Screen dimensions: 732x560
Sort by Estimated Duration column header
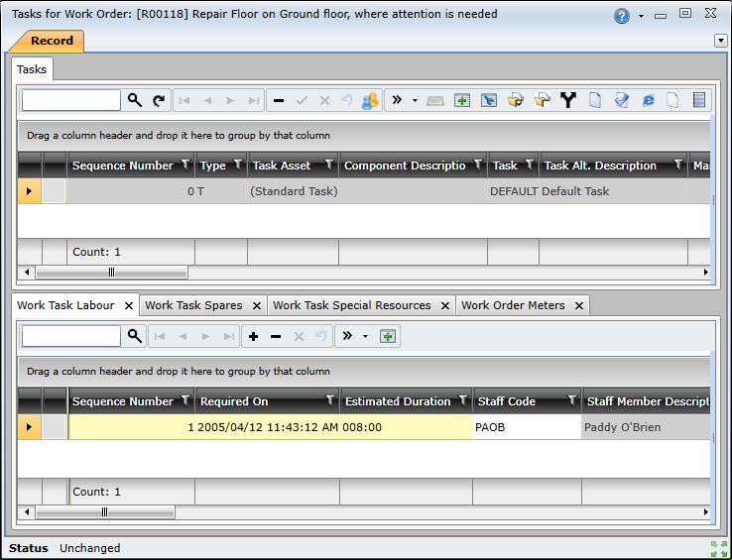pos(398,401)
